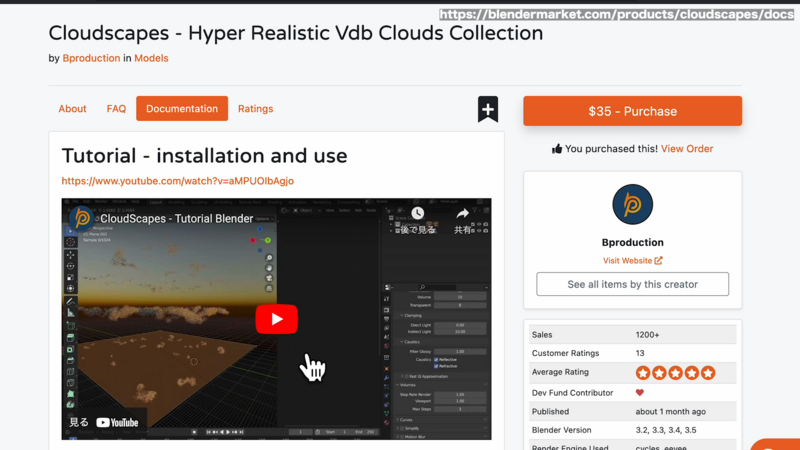800x450 pixels.
Task: Click the Bproduction creator name in sidebar
Action: 632,242
